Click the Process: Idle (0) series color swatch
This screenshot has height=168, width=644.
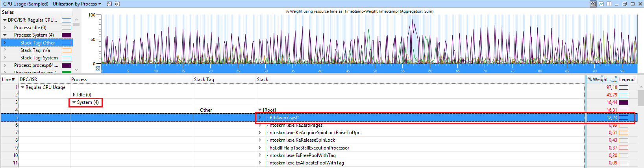point(67,28)
